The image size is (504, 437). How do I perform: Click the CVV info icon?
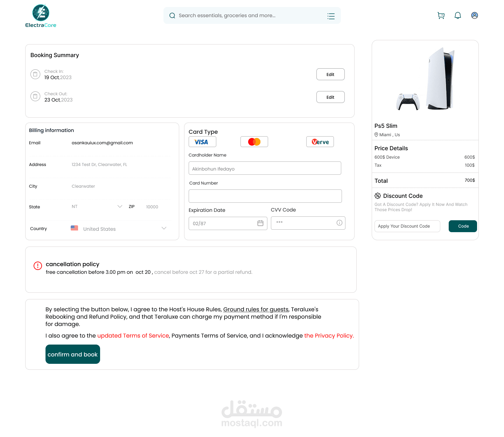coord(339,223)
